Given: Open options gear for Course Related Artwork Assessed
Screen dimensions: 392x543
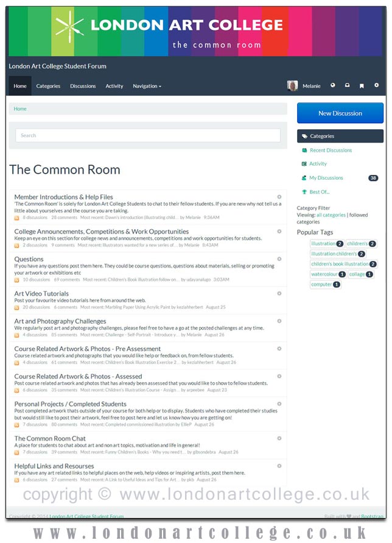Looking at the screenshot, I should pos(279,376).
